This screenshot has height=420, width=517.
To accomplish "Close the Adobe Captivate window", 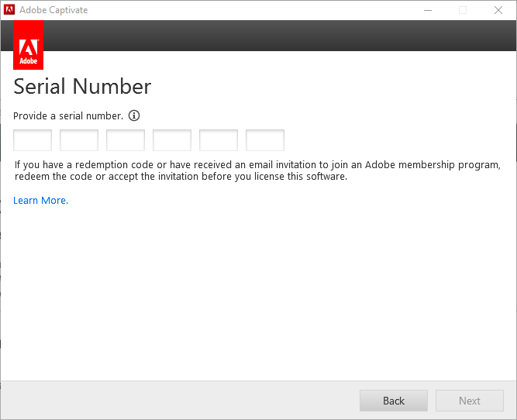I will [498, 10].
